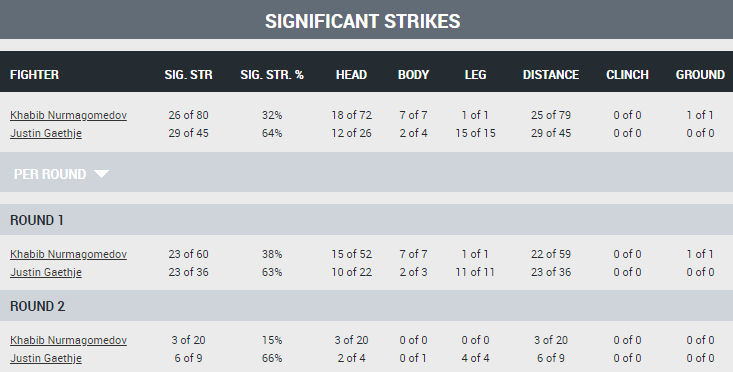Viewport: 733px width, 372px height.
Task: Select the ROUND 1 section heading
Action: tap(36, 220)
